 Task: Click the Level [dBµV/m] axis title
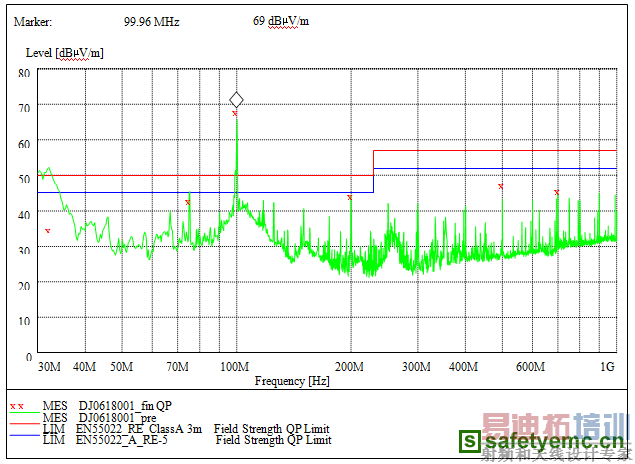coord(64,53)
